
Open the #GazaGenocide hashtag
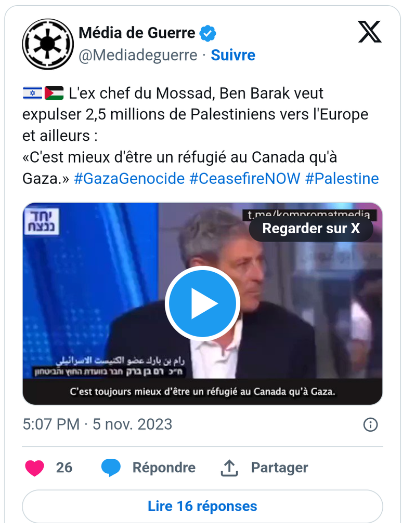click(x=129, y=179)
